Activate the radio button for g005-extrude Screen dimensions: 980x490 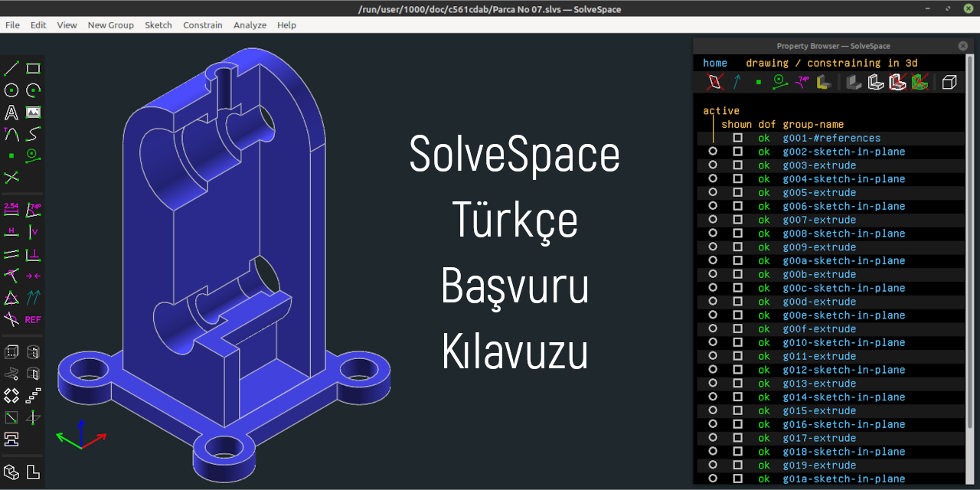(712, 192)
